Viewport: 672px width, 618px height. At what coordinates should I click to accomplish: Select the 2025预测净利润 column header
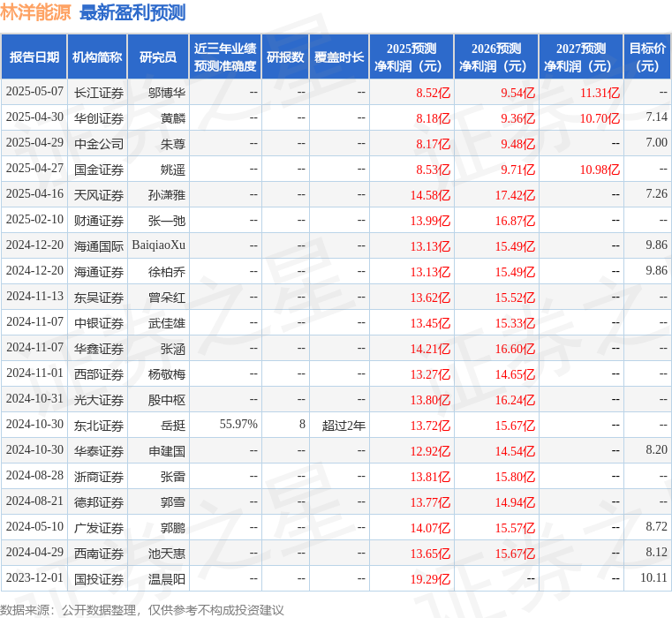coord(412,57)
